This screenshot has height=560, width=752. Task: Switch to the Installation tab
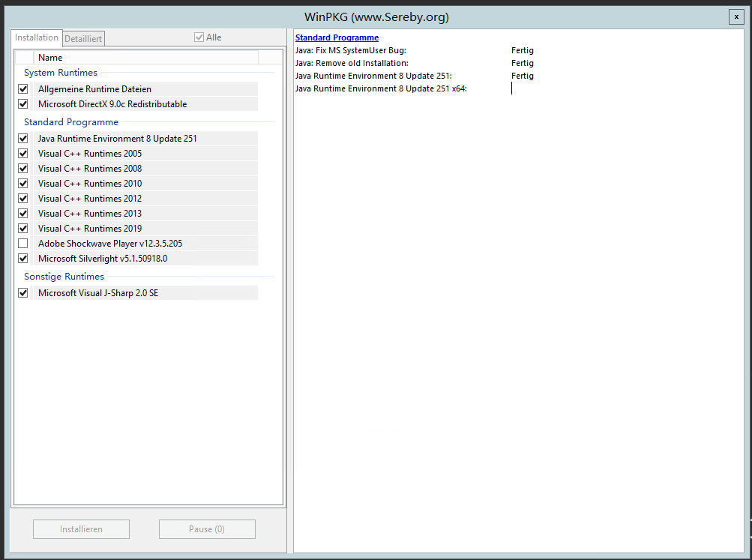(37, 37)
